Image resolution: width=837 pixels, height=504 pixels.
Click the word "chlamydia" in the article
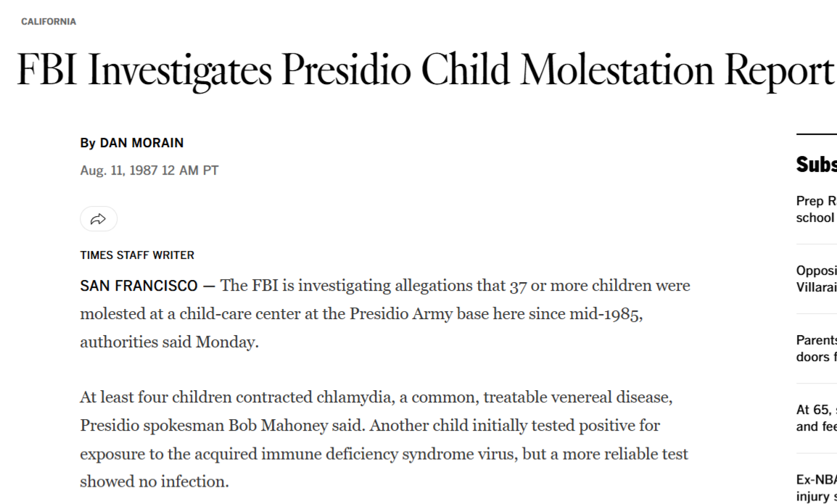click(x=353, y=397)
